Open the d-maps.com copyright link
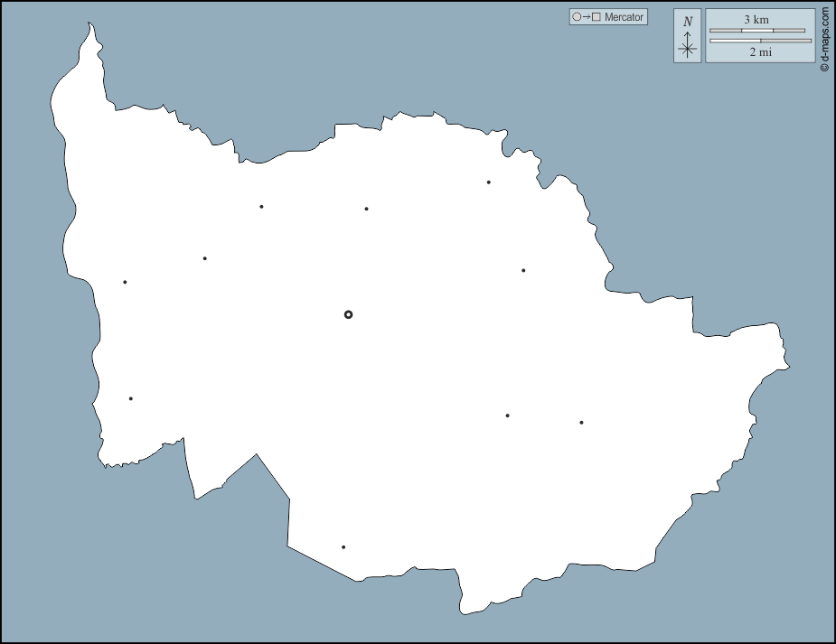836x644 pixels. click(824, 41)
